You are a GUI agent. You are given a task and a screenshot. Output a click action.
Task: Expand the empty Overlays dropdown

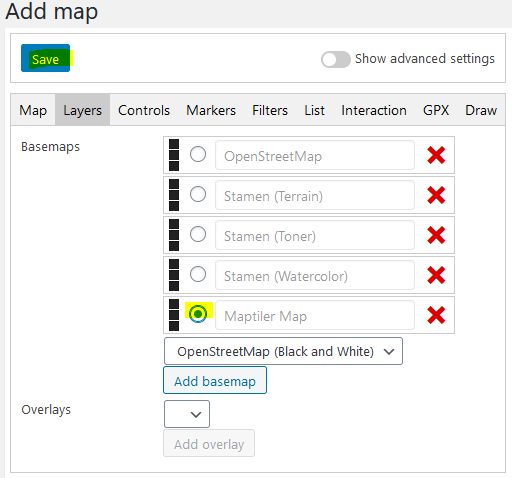point(187,414)
